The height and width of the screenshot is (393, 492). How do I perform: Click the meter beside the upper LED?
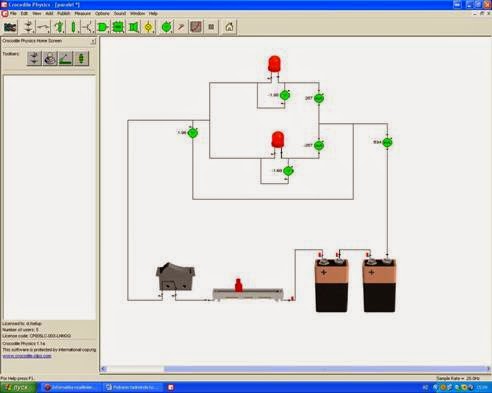pyautogui.click(x=285, y=95)
